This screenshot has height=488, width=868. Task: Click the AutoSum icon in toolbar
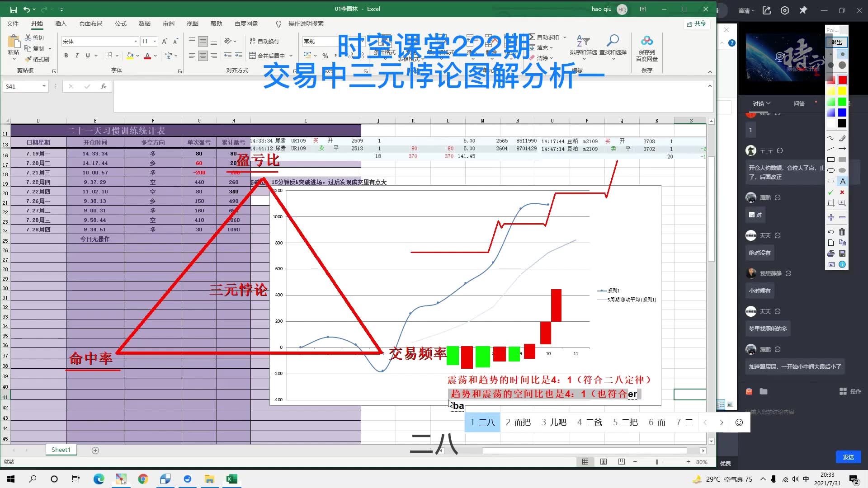532,38
